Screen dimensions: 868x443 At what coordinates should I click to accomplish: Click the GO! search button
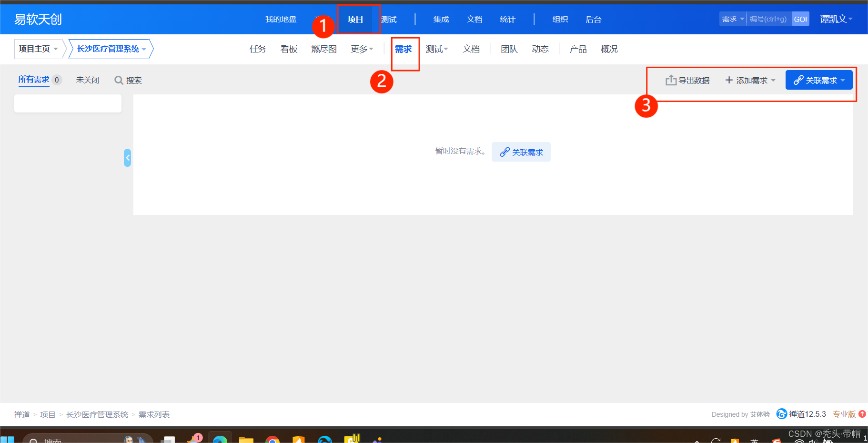(x=800, y=19)
